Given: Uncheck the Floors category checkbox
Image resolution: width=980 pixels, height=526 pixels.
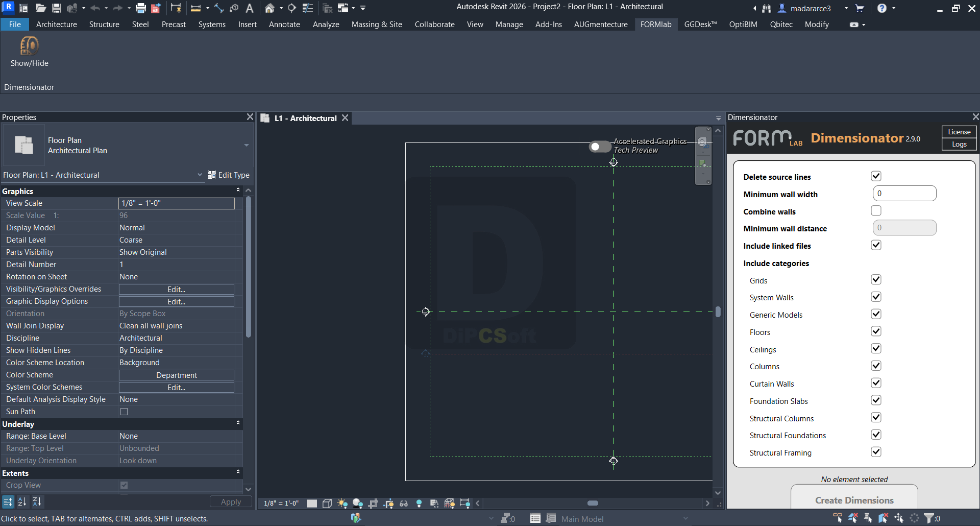Looking at the screenshot, I should 876,331.
